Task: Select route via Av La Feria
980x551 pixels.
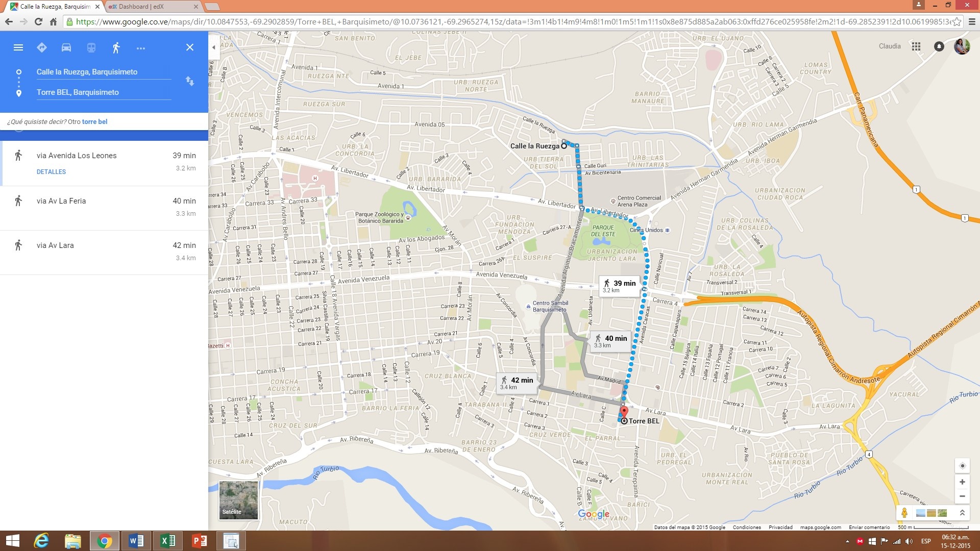Action: [104, 208]
